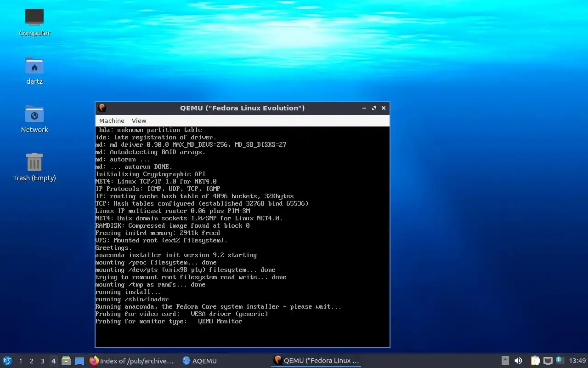Switch to Firefox Index of /pub/archive window
Viewport: 588px width, 368px height.
click(132, 361)
